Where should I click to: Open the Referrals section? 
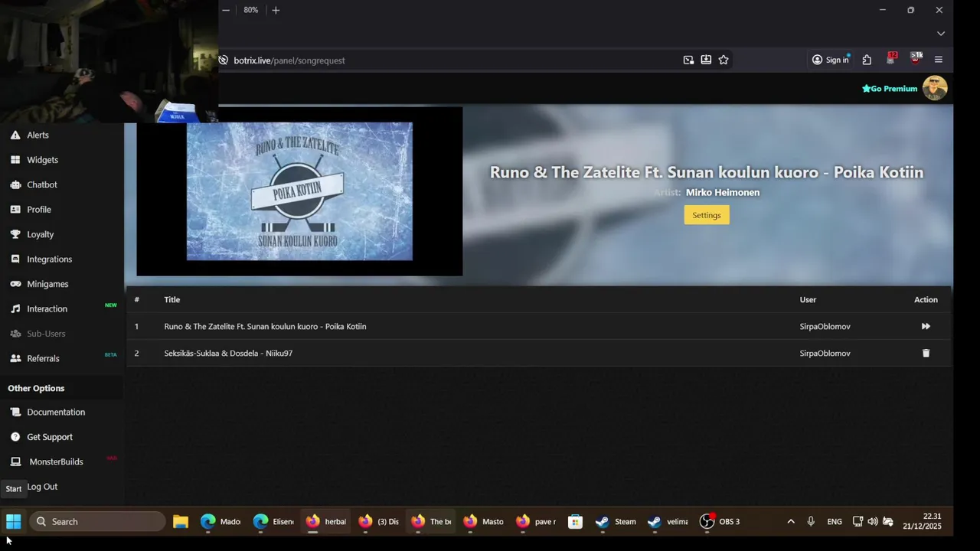[43, 358]
